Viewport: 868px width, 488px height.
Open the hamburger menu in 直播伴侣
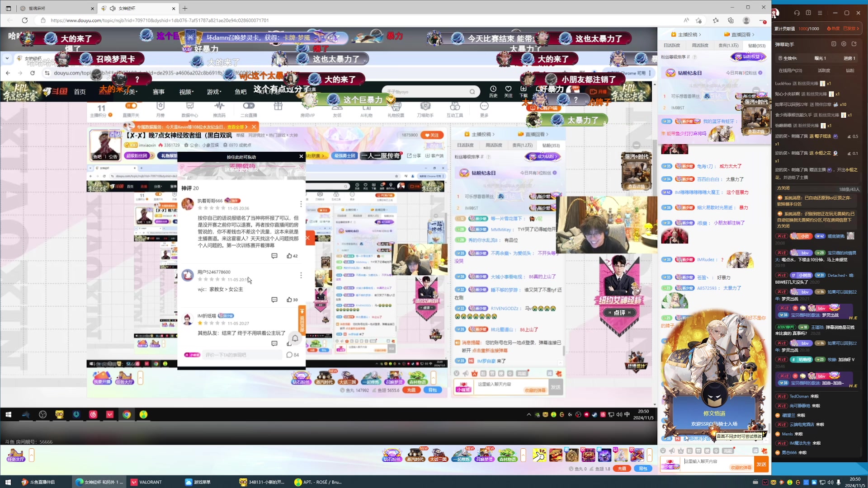820,13
